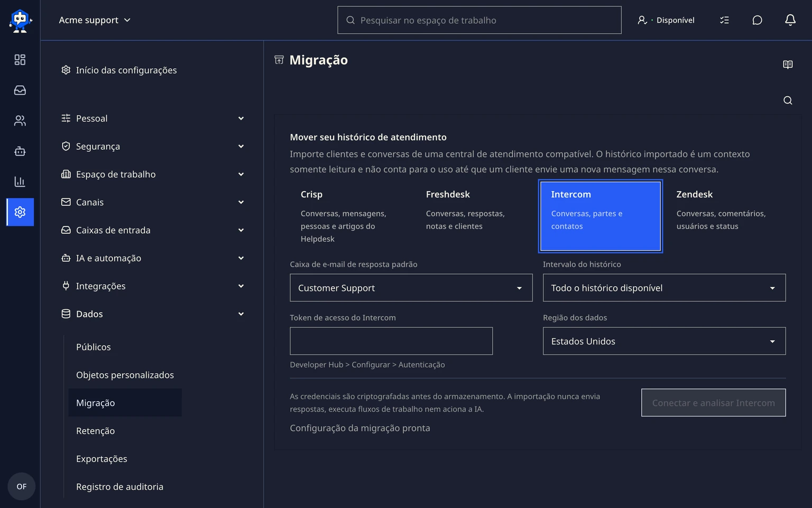Select the settings gear in left rail
The width and height of the screenshot is (812, 508).
point(20,212)
